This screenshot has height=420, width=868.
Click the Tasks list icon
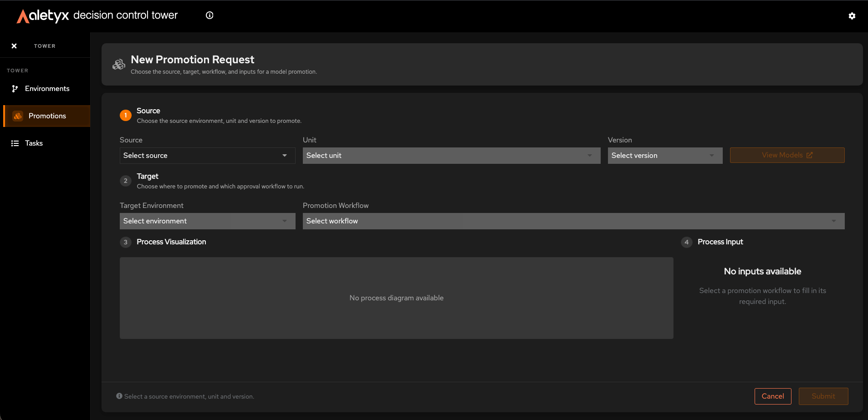pos(15,143)
